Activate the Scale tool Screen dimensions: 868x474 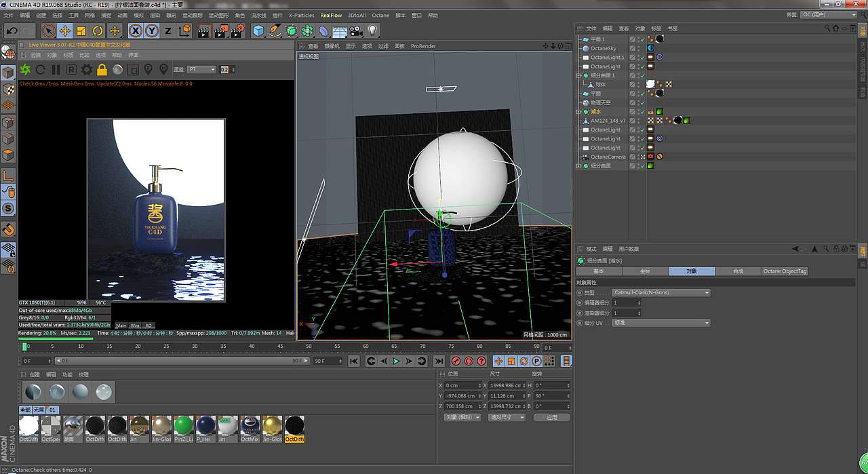[x=81, y=31]
